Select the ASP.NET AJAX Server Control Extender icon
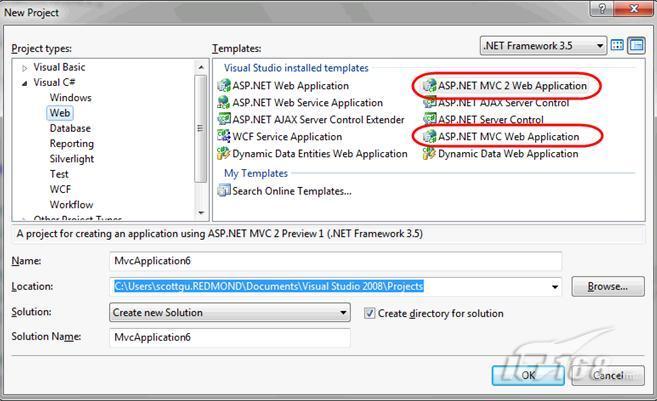Screen dimensions: 657x401 pos(224,119)
